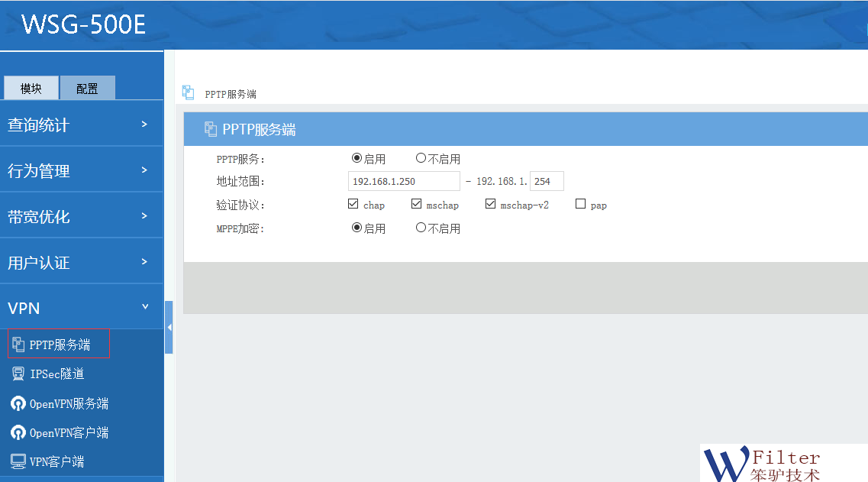Collapse the sidebar with the splitter arrow
Image resolution: width=868 pixels, height=482 pixels.
pyautogui.click(x=169, y=327)
